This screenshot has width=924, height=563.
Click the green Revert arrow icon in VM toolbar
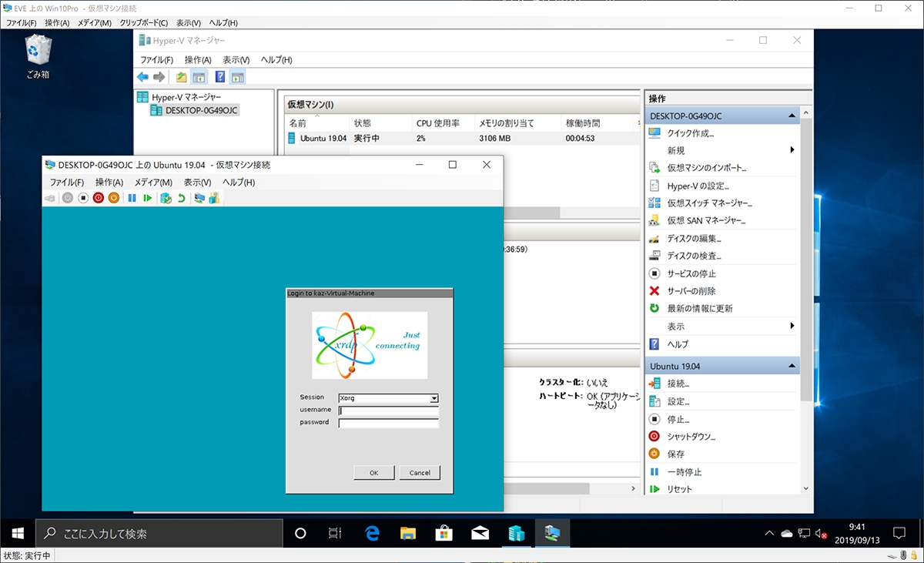(181, 198)
